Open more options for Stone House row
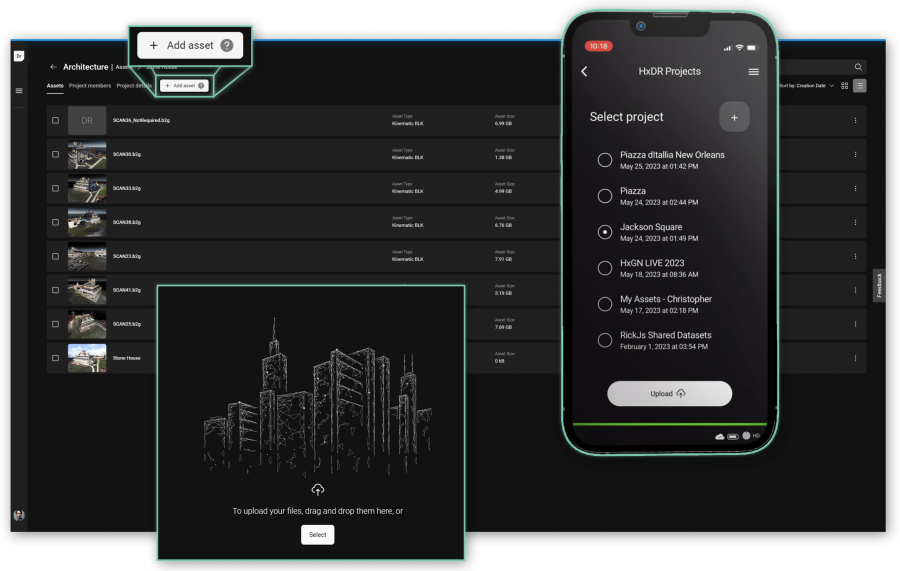Viewport: 900px width, 571px height. pos(855,358)
